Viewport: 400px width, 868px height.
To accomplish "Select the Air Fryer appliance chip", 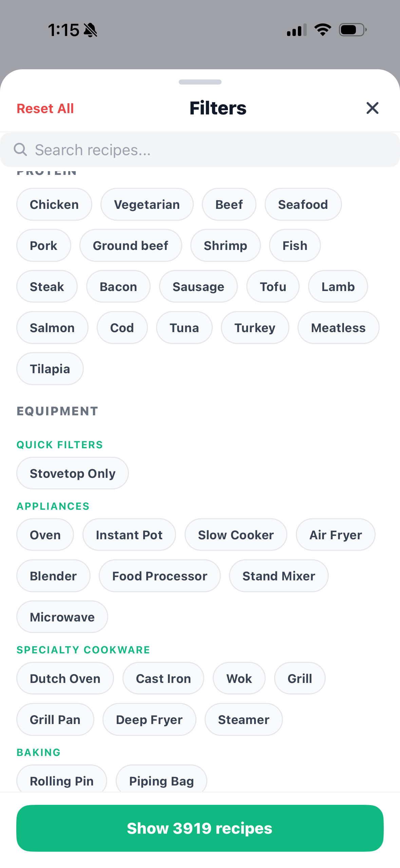I will click(335, 535).
